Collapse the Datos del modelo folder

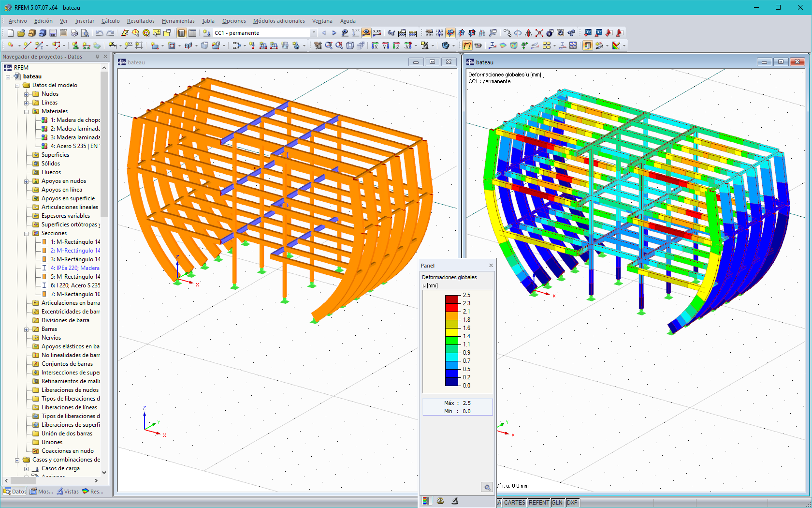coord(17,85)
